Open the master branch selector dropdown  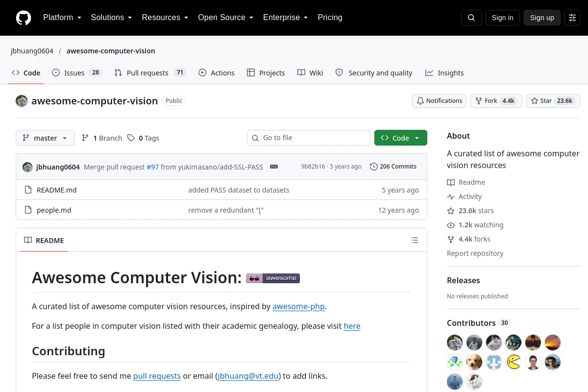click(x=45, y=138)
